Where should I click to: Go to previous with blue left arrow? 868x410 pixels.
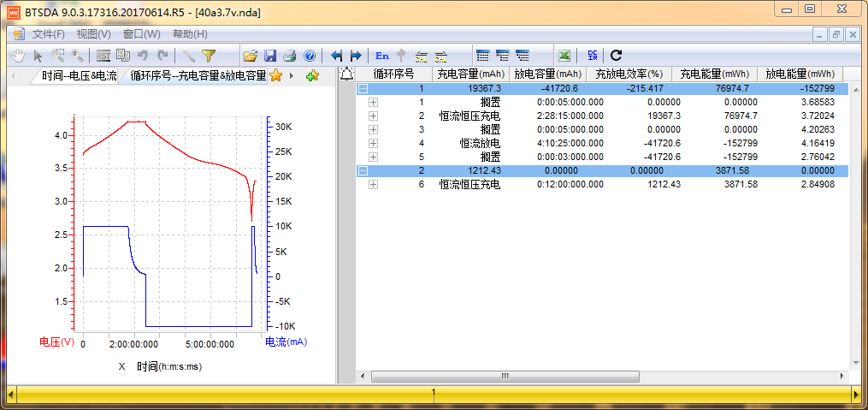[x=337, y=56]
